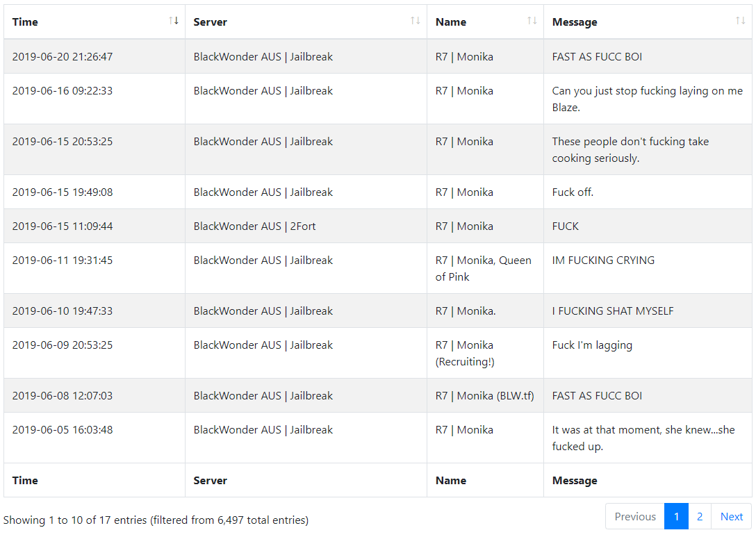Click the Previous pagination button
Screen dimensions: 756x537
pos(635,516)
